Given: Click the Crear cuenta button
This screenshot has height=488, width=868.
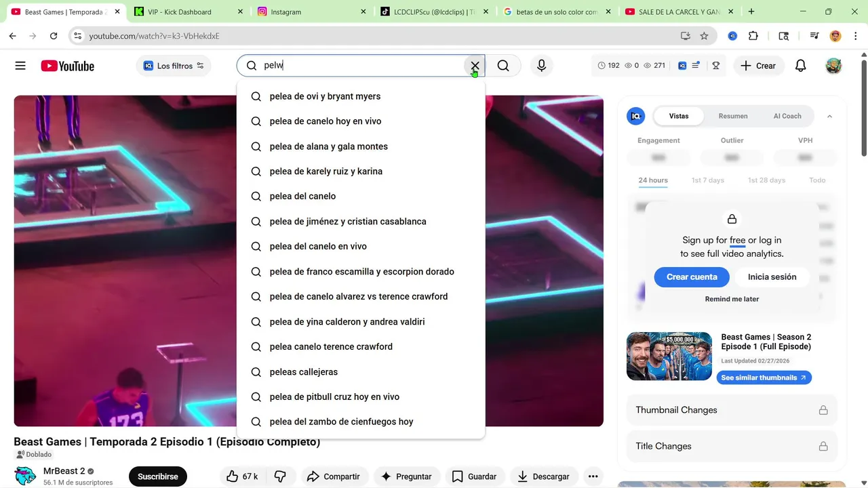Looking at the screenshot, I should [692, 277].
